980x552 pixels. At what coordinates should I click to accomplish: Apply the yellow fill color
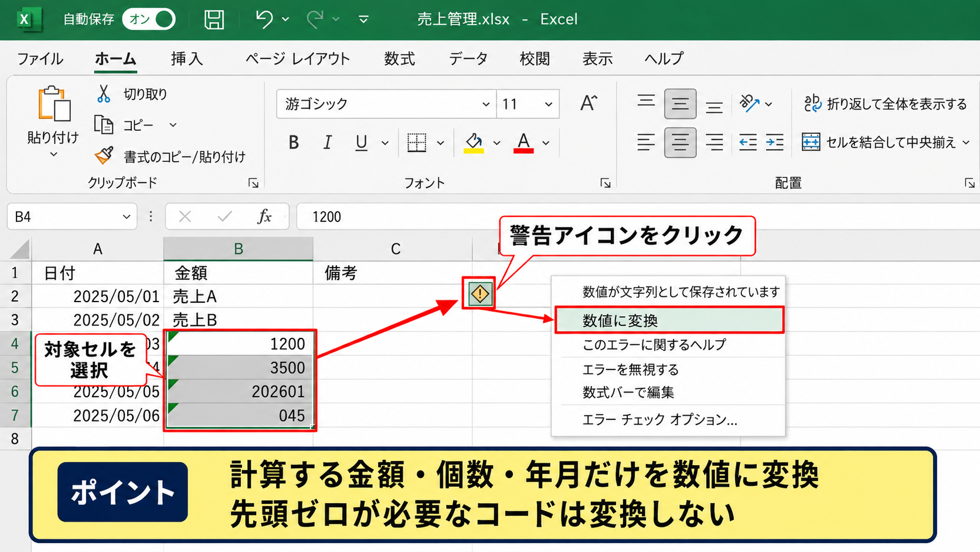(474, 143)
